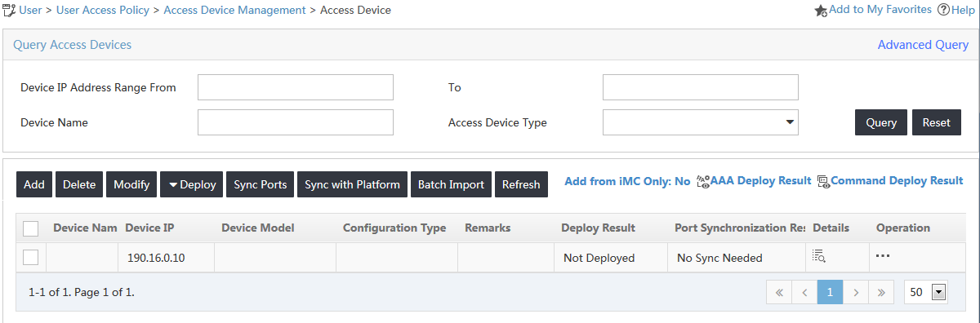Expand the Access Device Type dropdown

(700, 122)
